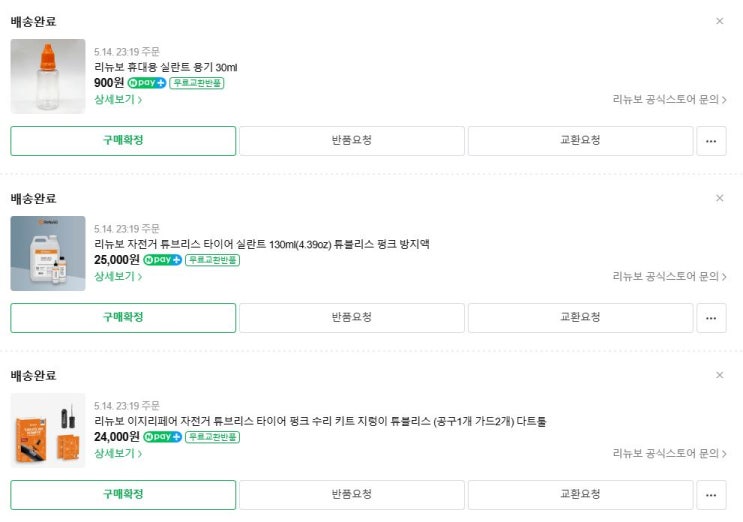
Task: Open more options for the 25,000원 order
Action: coord(711,318)
